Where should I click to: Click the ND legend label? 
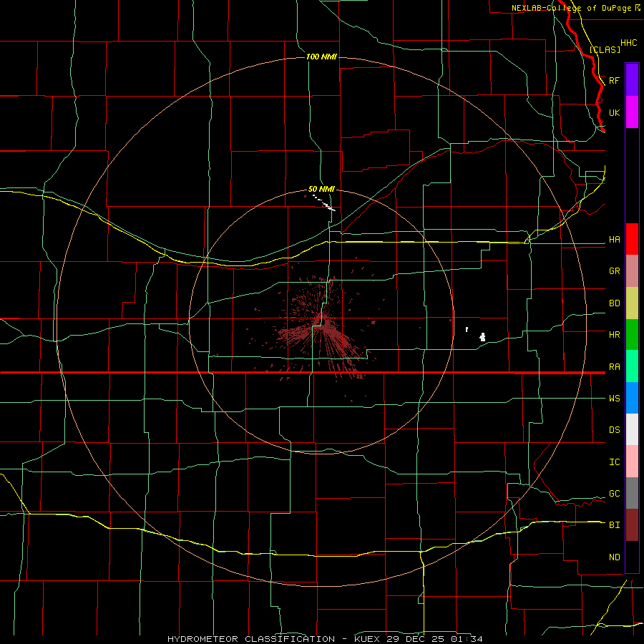point(615,557)
